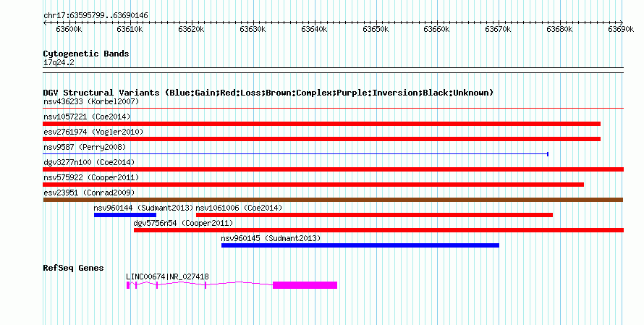Click the esv2761974 (Vogler2010) label
This screenshot has width=644, height=325.
point(93,132)
